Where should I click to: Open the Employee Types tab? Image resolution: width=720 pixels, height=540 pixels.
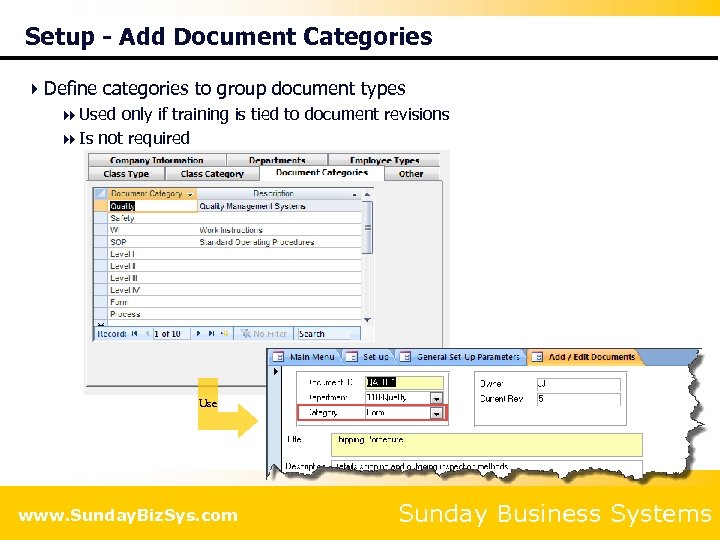(384, 160)
